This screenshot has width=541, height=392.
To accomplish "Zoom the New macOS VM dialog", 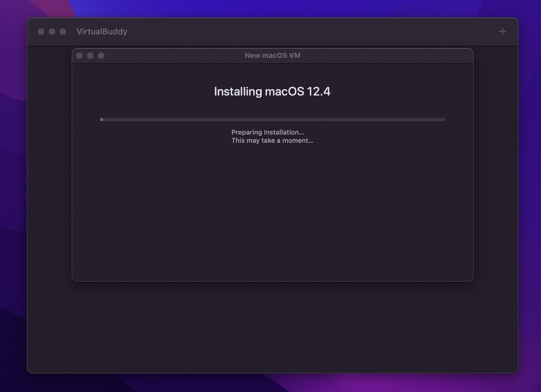I will pyautogui.click(x=101, y=55).
